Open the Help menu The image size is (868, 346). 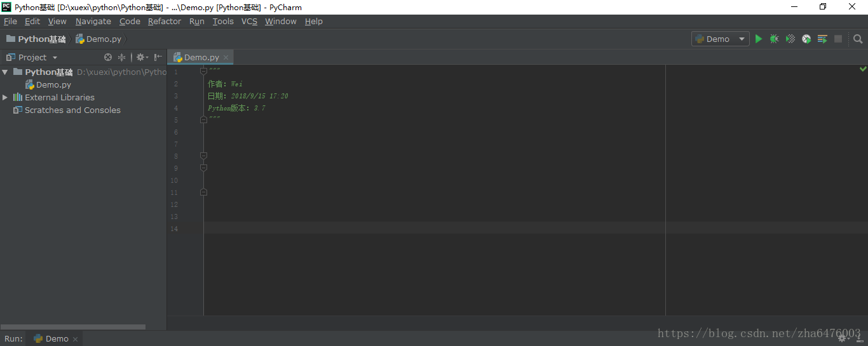[314, 21]
